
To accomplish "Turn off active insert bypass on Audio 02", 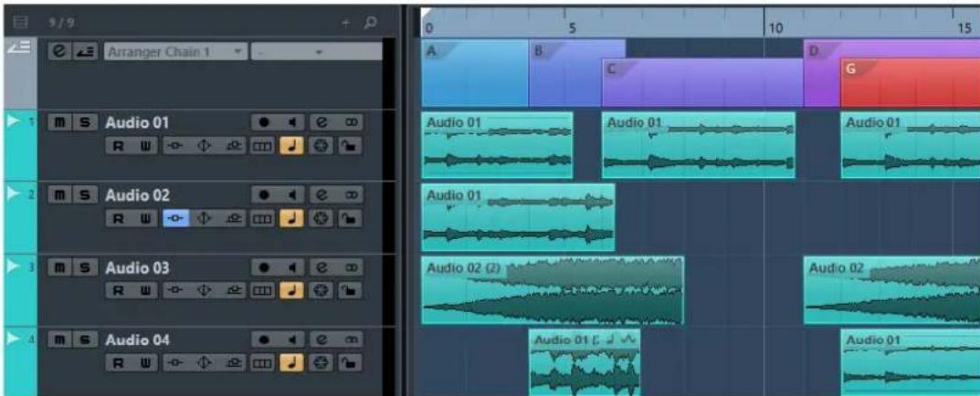I will pos(174,219).
